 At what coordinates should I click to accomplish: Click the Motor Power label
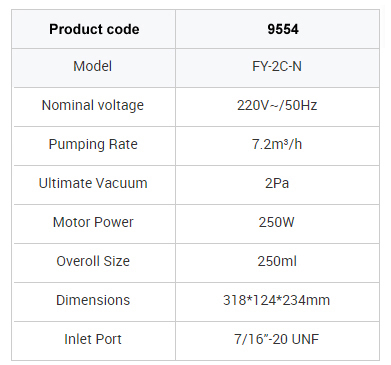click(93, 222)
